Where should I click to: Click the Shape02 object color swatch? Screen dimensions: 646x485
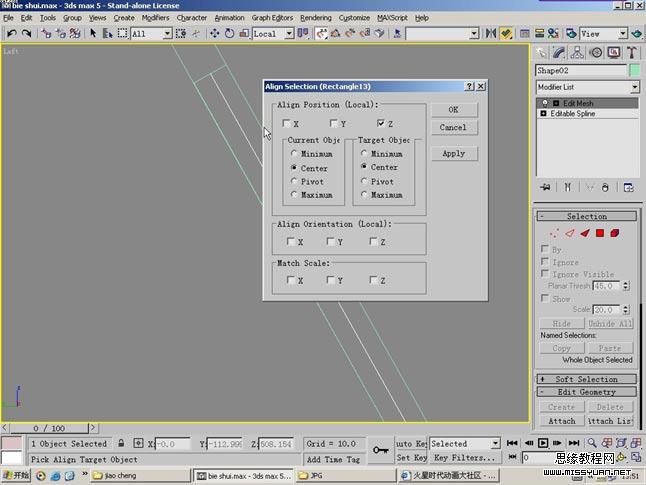click(635, 70)
